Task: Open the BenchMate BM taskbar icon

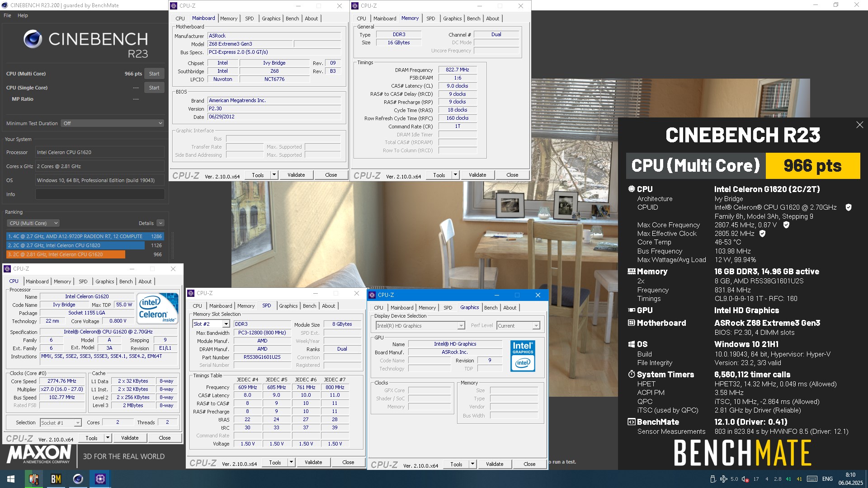Action: click(x=56, y=479)
